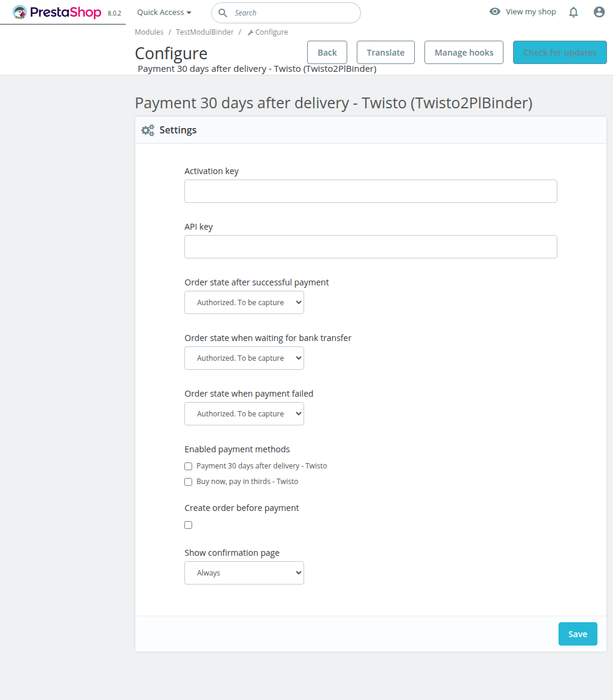Image resolution: width=613 pixels, height=700 pixels.
Task: Check Buy now, pay in thirds - Twisto
Action: pos(188,482)
